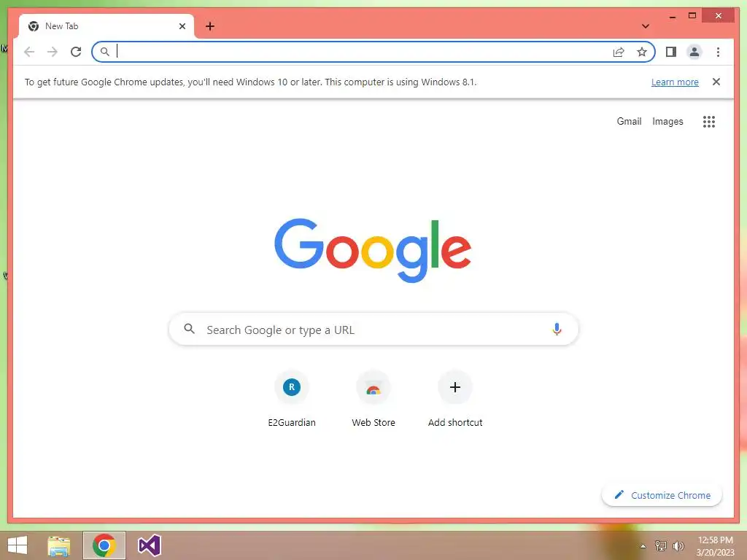The image size is (747, 560).
Task: Open the volume speaker tray icon
Action: [678, 545]
